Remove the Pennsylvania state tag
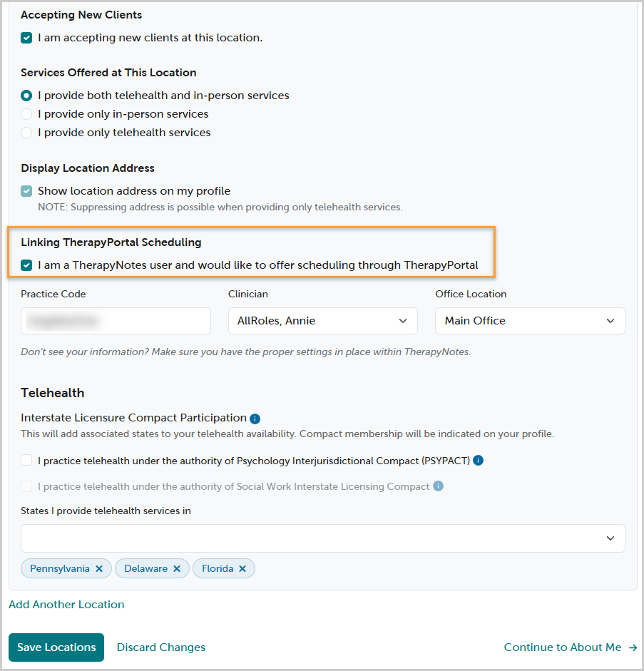Image resolution: width=644 pixels, height=671 pixels. (99, 569)
